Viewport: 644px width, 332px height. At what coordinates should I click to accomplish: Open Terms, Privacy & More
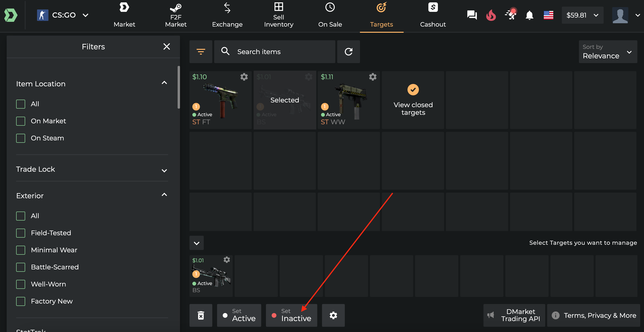[x=593, y=315]
